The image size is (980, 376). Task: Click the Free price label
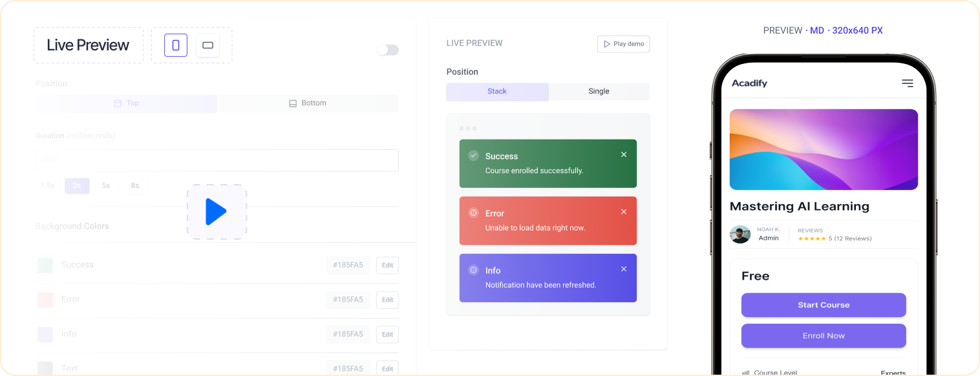point(756,276)
